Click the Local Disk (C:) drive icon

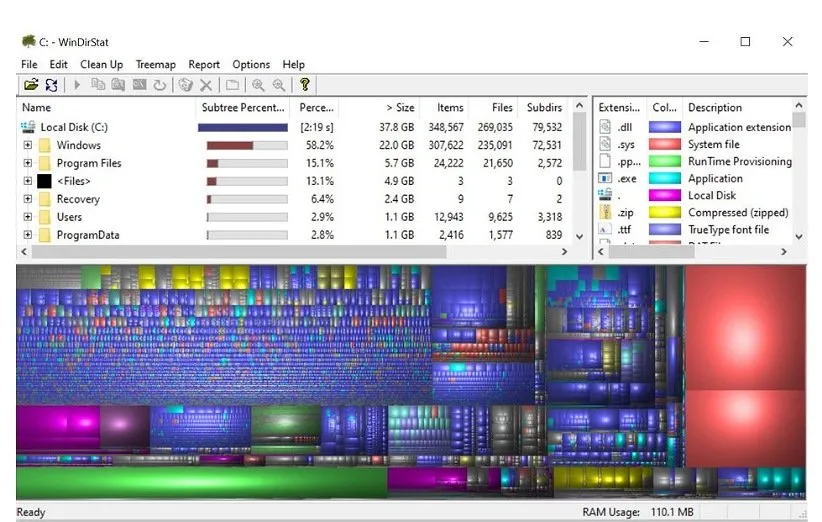pyautogui.click(x=27, y=127)
